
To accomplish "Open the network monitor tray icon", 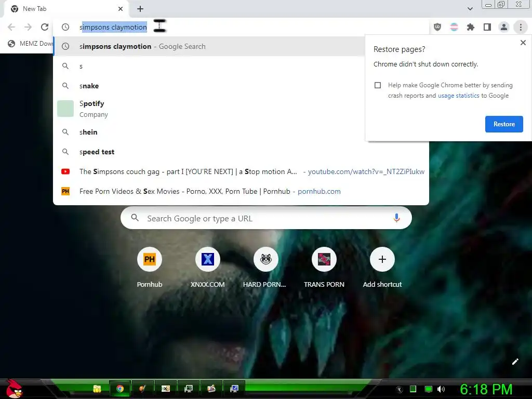I will coord(429,389).
